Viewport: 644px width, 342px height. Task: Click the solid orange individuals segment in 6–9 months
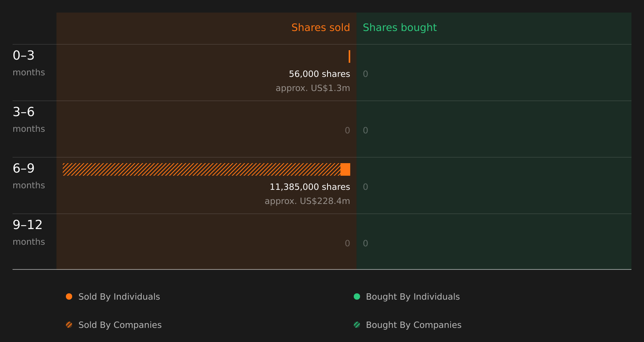pos(345,169)
